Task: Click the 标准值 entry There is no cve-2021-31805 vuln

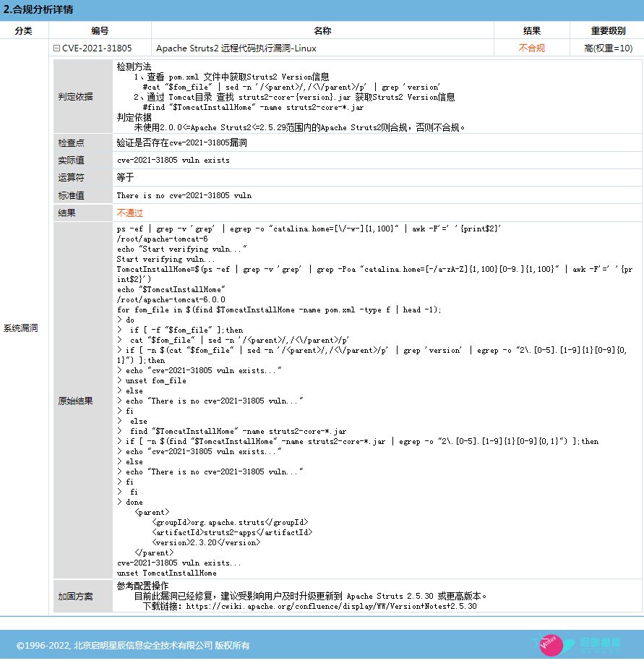Action: 184,195
